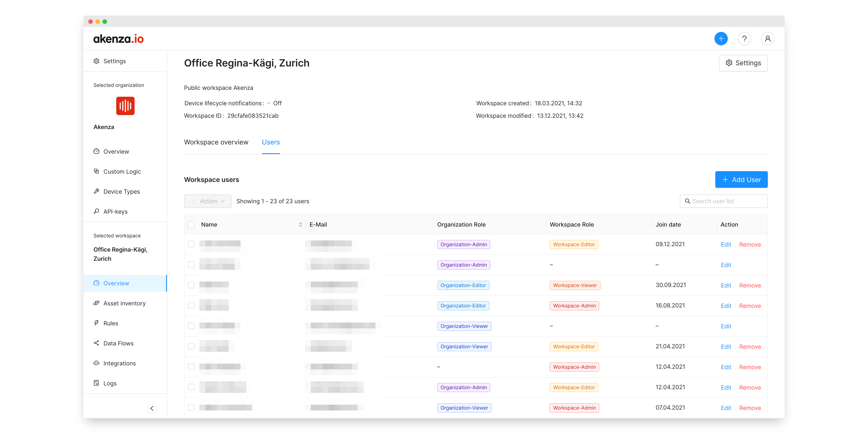Edit the user joined 16.08.2021
This screenshot has height=434, width=868.
click(x=726, y=306)
